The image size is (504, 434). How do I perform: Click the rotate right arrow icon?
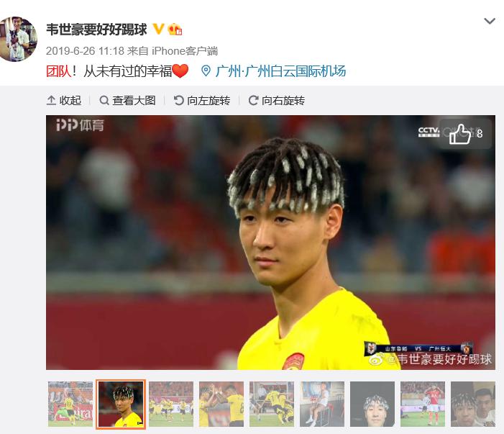253,100
